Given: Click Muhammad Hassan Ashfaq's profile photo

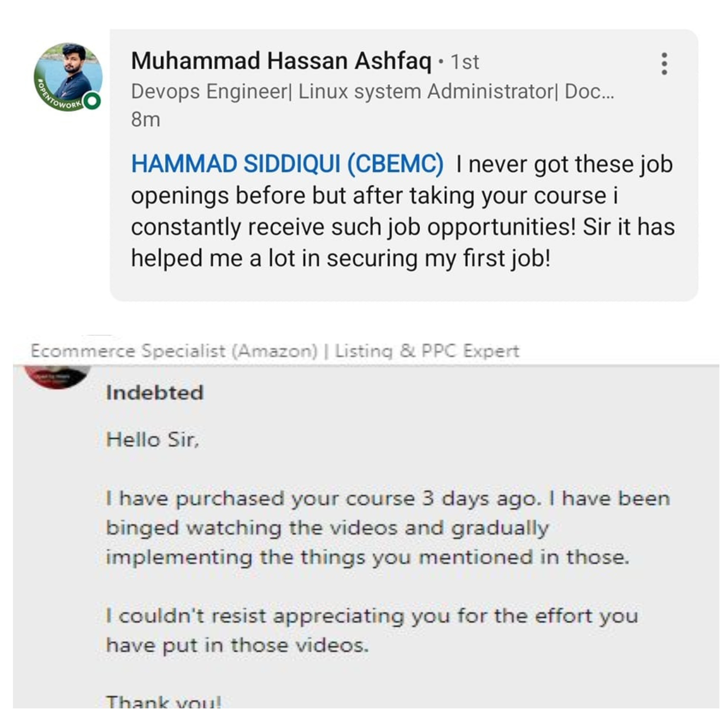Looking at the screenshot, I should pos(68,77).
